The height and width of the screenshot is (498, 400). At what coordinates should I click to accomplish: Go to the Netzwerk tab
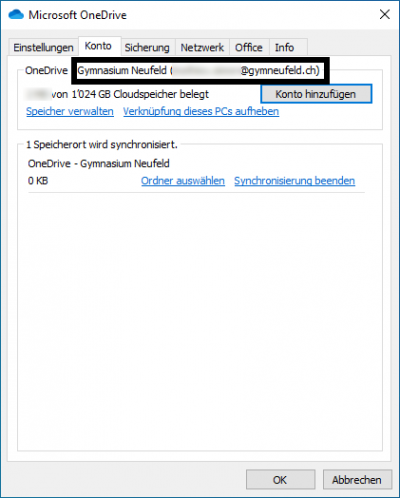(x=202, y=47)
